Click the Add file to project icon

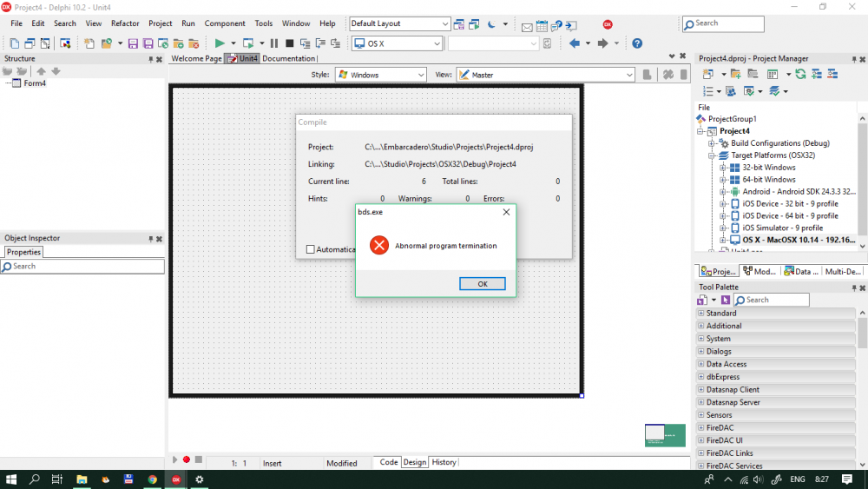click(x=178, y=43)
